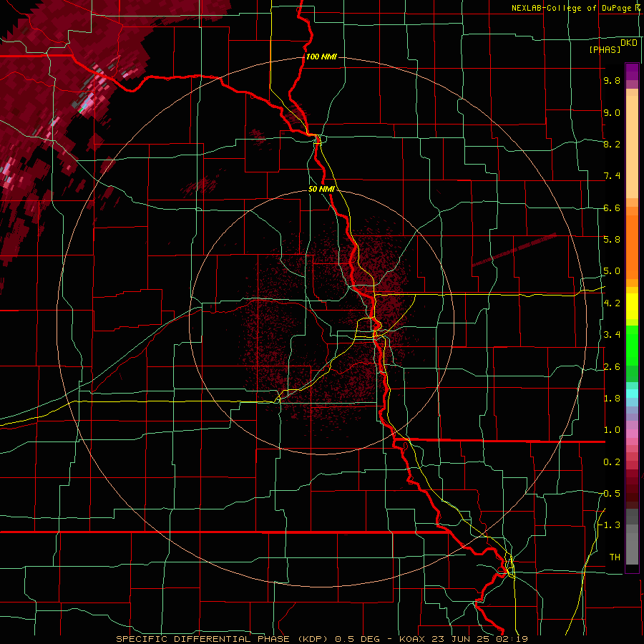This screenshot has width=644, height=644.
Task: Click the [PHAS] units label
Action: pyautogui.click(x=605, y=49)
